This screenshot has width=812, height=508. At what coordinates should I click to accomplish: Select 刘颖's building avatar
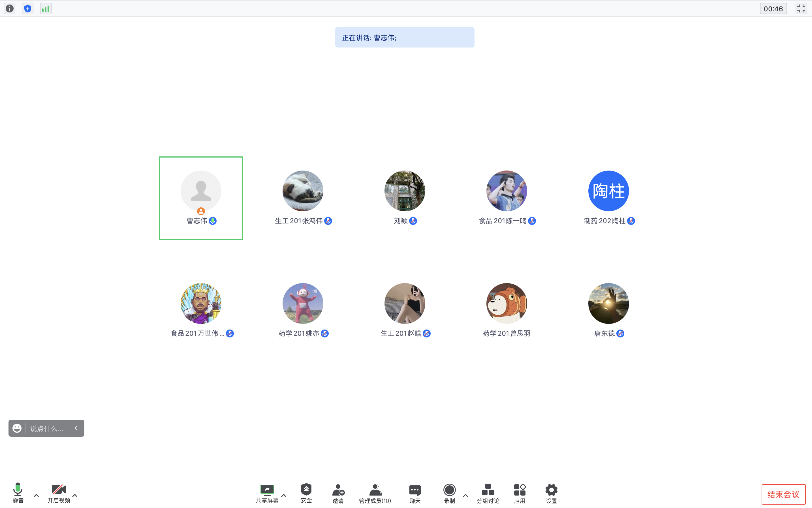[x=405, y=191]
